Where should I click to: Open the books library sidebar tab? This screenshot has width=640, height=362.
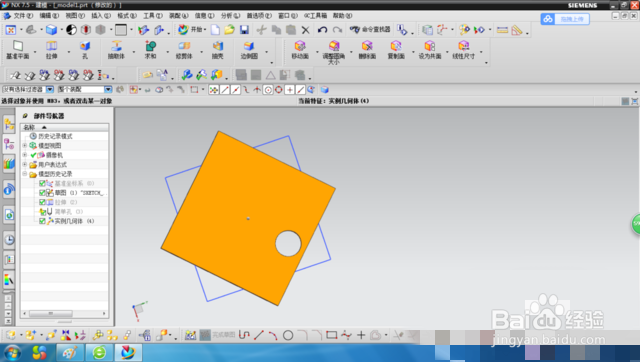point(9,164)
